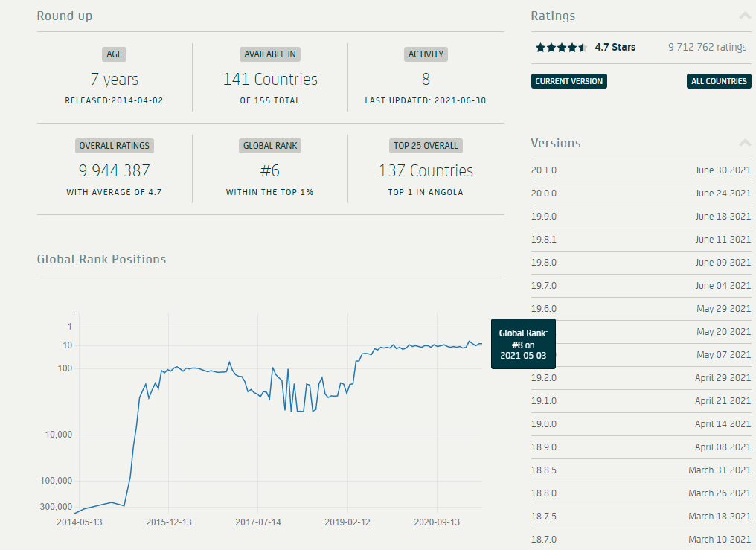Click the 9 712 762 ratings link
This screenshot has height=550, width=756.
tap(707, 47)
